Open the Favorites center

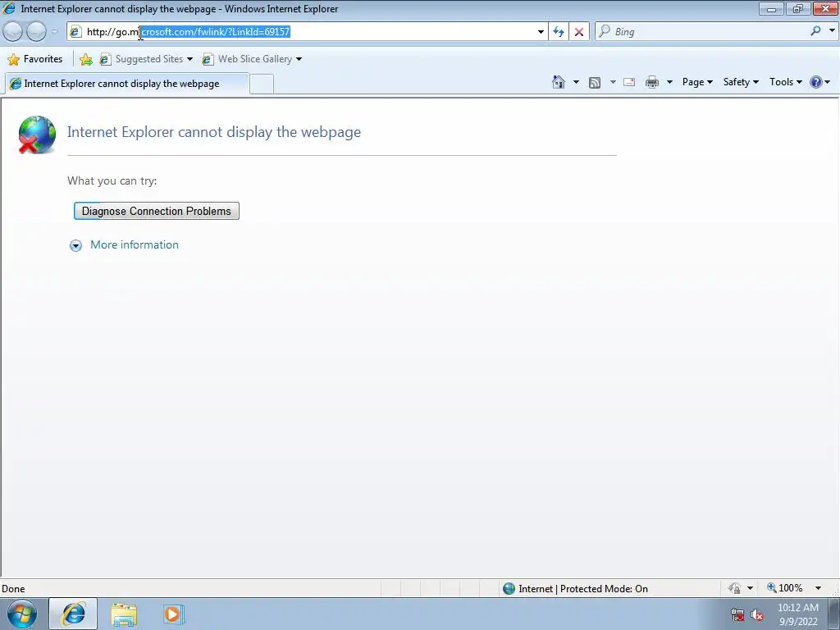35,59
